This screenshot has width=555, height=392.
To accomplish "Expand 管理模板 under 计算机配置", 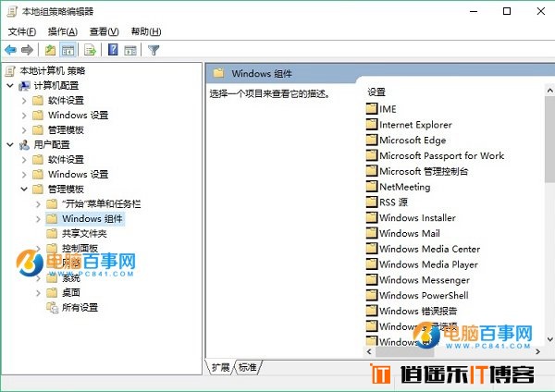I will [24, 130].
